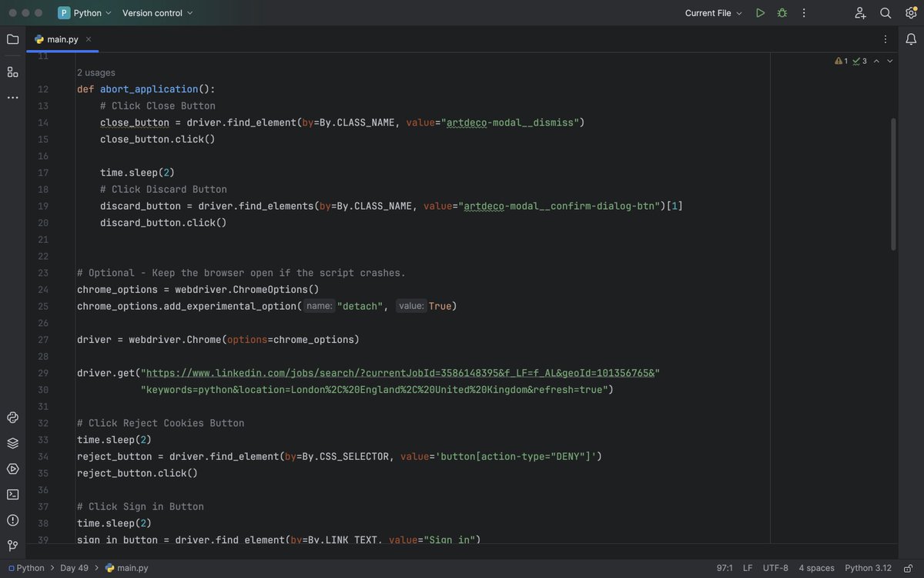This screenshot has height=578, width=924.
Task: Open notifications bell icon
Action: pos(911,39)
